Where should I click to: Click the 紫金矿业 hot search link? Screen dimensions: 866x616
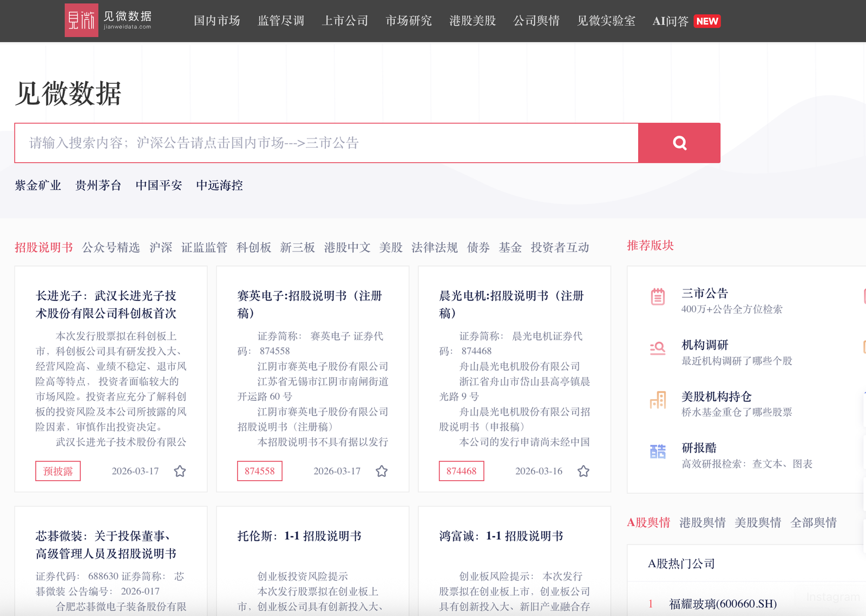[38, 186]
